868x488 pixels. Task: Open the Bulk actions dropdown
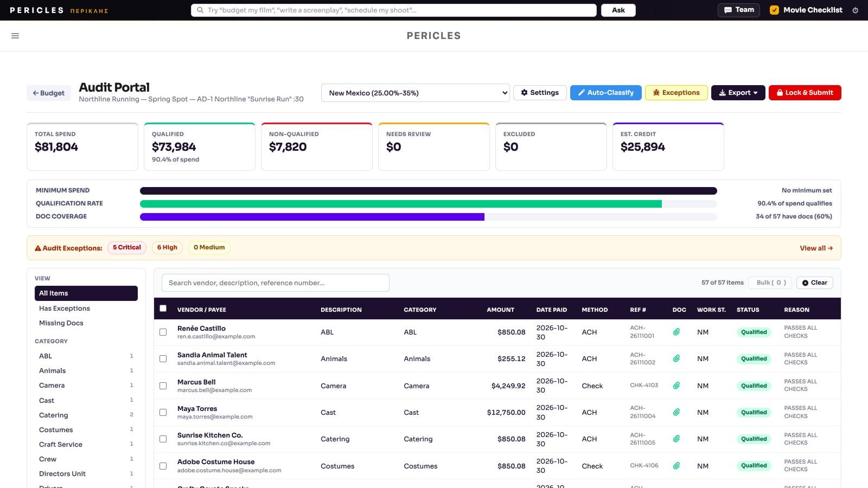pyautogui.click(x=771, y=282)
